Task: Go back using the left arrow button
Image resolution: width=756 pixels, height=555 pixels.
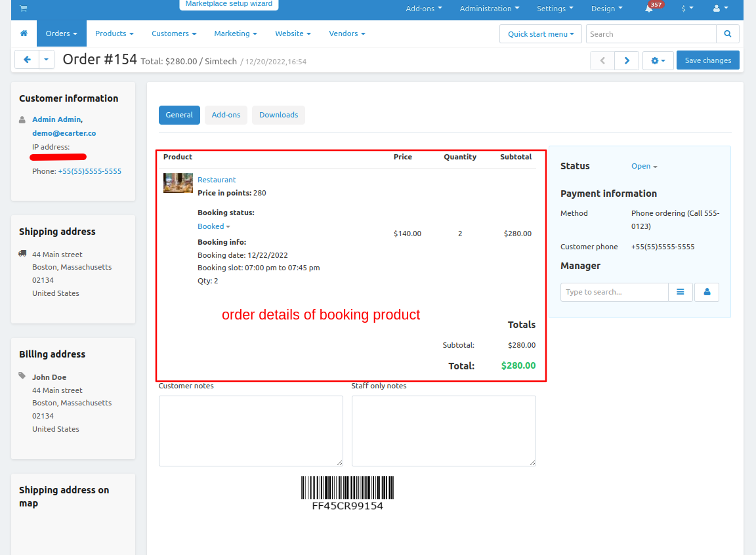Action: tap(27, 60)
